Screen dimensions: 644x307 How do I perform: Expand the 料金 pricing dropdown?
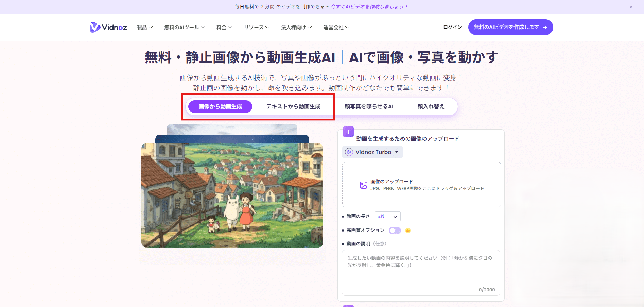[224, 27]
